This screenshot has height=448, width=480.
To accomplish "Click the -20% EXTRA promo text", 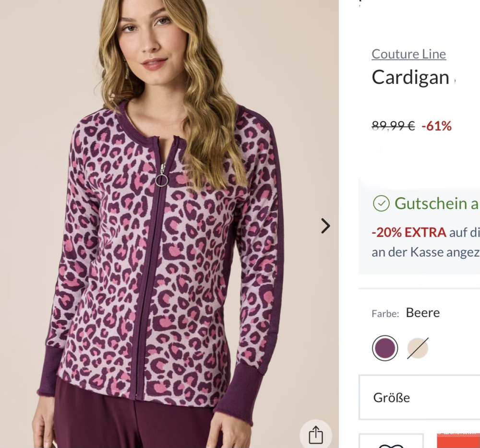I will click(x=409, y=233).
